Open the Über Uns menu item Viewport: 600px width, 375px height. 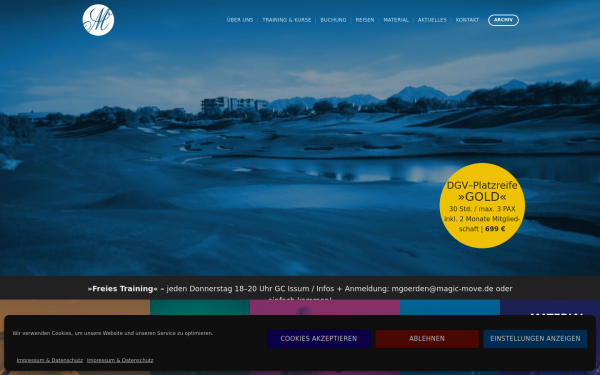coord(240,20)
